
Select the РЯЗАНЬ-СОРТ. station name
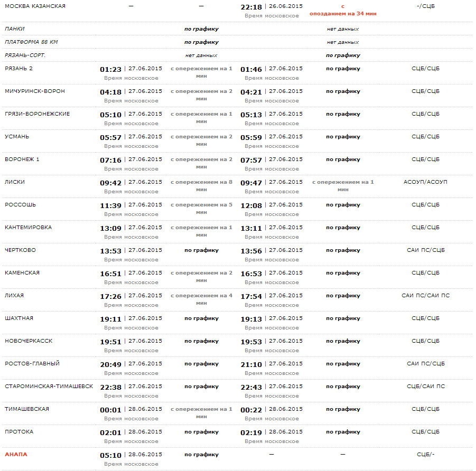(25, 55)
